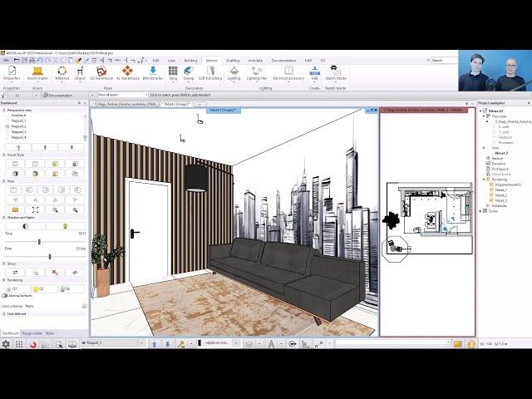Screen dimensions: 532x399
Task: Adjust the Date slider handle
Action: (x=50, y=257)
